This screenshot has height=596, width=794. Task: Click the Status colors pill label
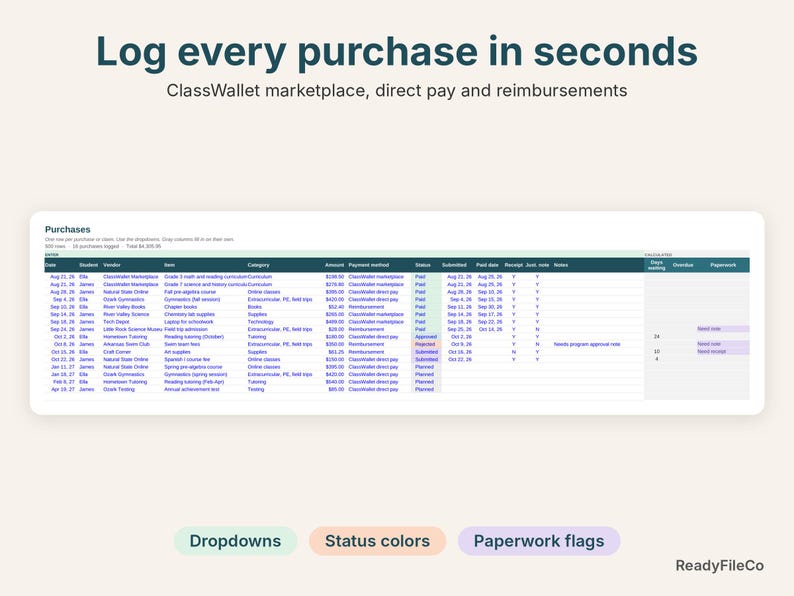(x=377, y=541)
